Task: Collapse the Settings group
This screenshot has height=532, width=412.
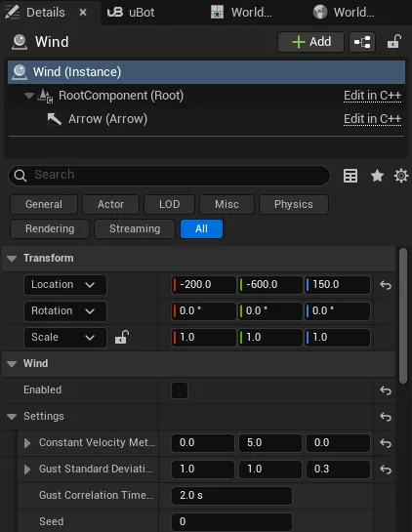Action: pos(12,417)
